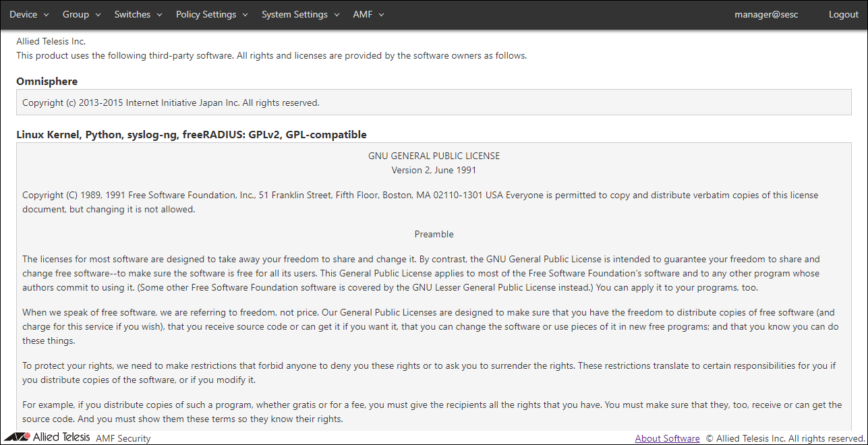Click the paragraph starting 'The licenses for most'

pos(422,274)
